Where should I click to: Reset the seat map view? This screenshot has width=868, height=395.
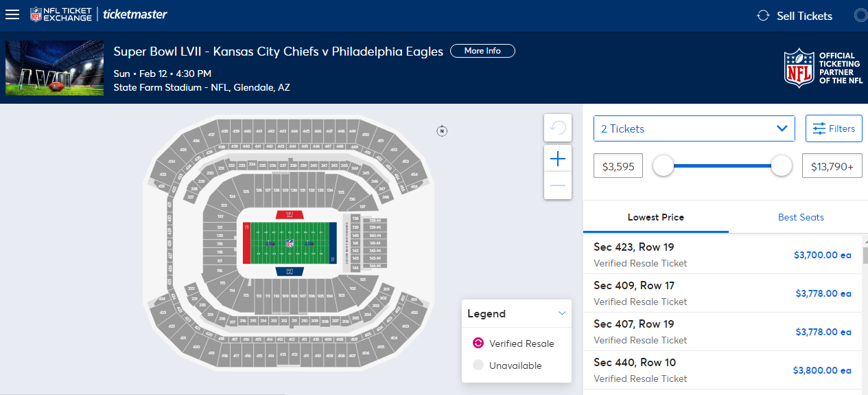(558, 128)
